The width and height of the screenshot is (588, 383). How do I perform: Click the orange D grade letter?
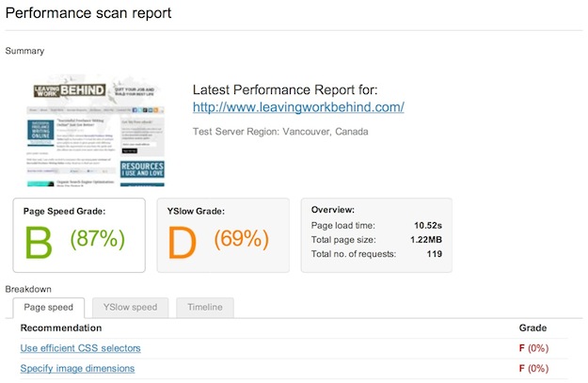point(183,242)
